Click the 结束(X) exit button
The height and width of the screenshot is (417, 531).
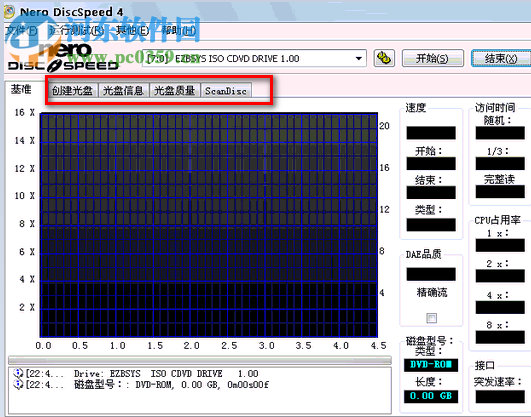click(501, 58)
